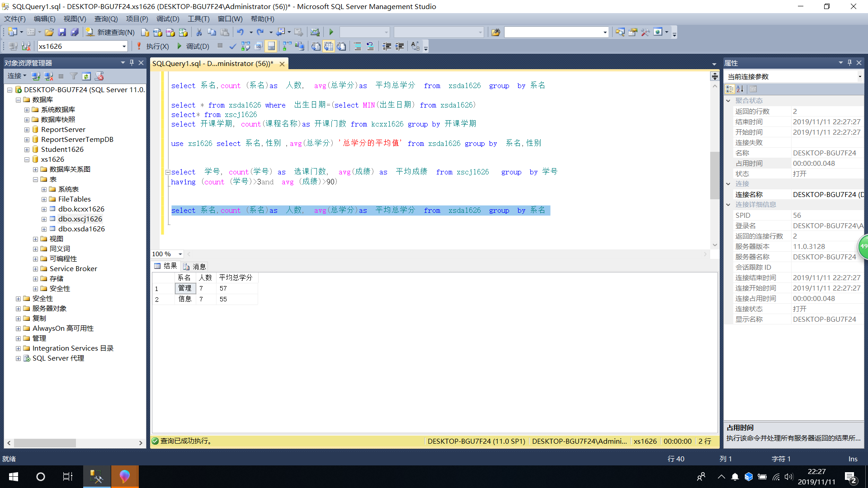Click the filter icon in Object Explorer

pyautogui.click(x=74, y=76)
